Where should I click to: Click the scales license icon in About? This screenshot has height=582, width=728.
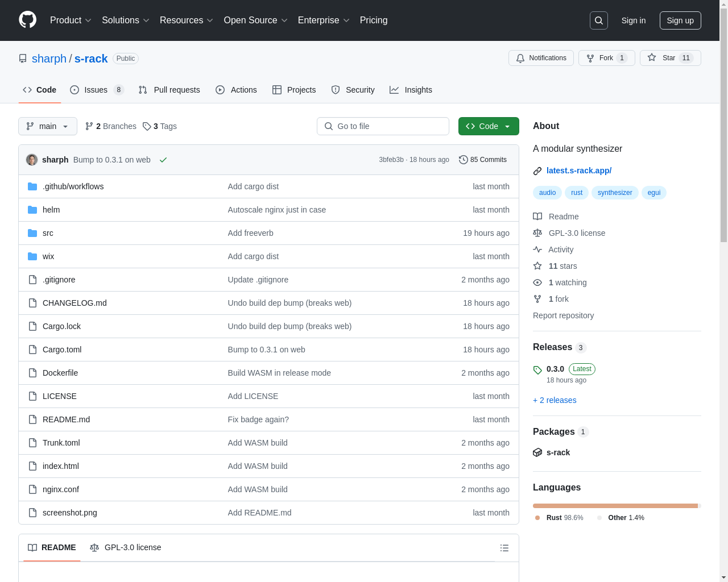point(537,233)
